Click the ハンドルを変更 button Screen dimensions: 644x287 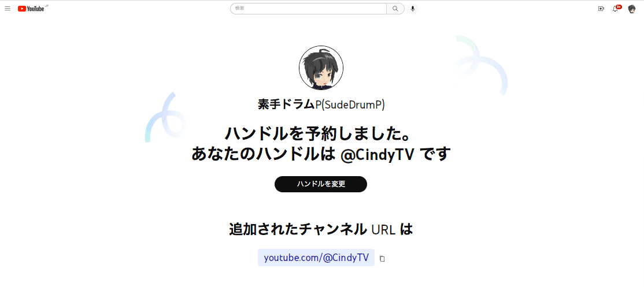click(x=321, y=184)
